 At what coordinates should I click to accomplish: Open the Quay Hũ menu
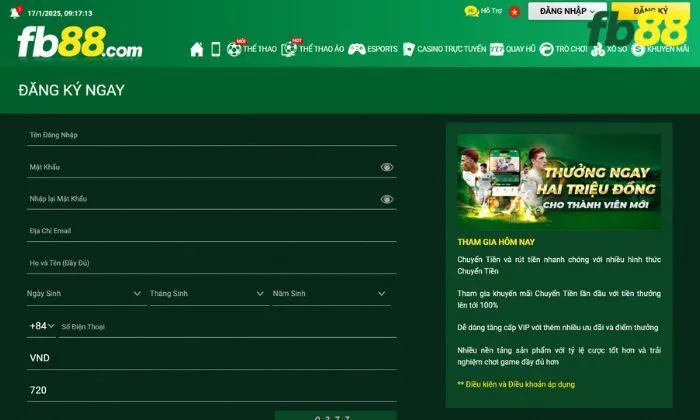pyautogui.click(x=521, y=49)
